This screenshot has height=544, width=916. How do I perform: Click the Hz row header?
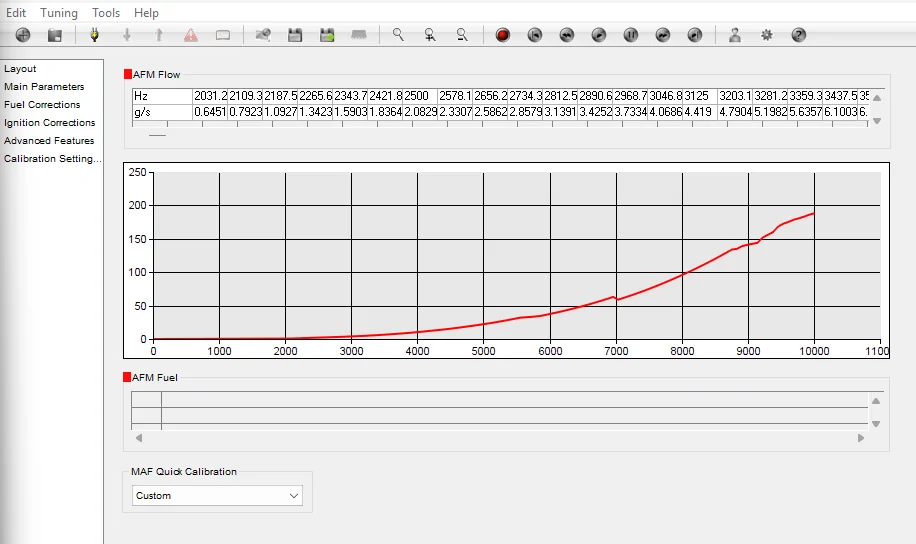[162, 96]
